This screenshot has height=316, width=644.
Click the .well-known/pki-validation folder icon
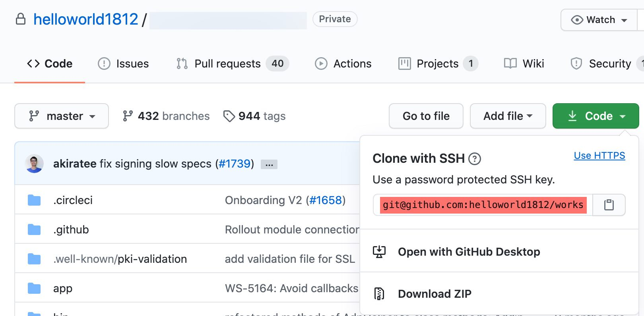coord(34,259)
